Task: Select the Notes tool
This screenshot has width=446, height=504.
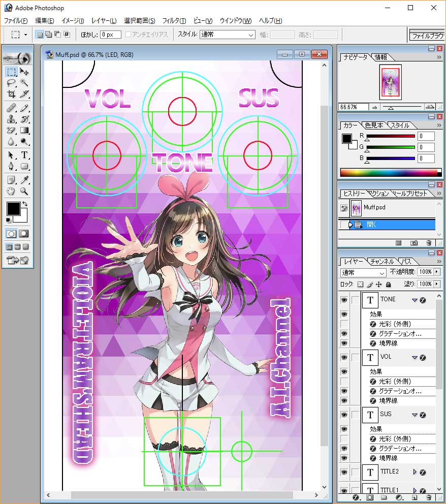Action: pyautogui.click(x=12, y=180)
